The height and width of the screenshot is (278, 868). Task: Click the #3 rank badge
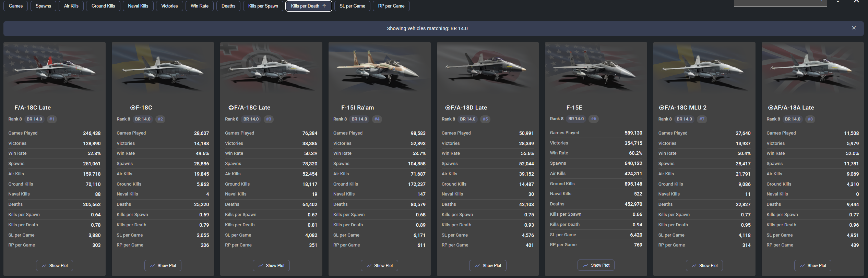point(269,119)
